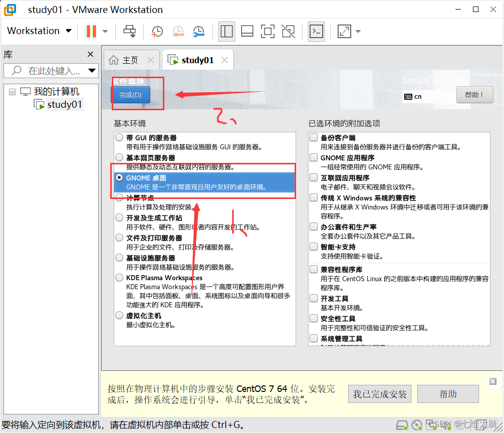The width and height of the screenshot is (504, 433).
Task: Select 计算节点 radio option
Action: (119, 197)
